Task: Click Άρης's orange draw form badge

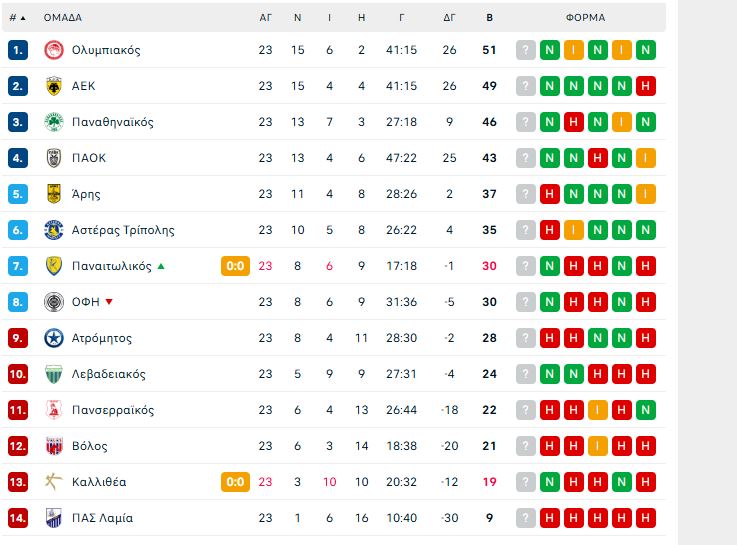Action: click(x=645, y=194)
